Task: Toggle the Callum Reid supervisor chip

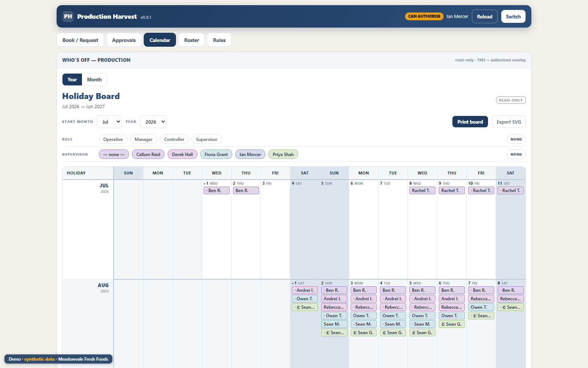Action: point(148,155)
